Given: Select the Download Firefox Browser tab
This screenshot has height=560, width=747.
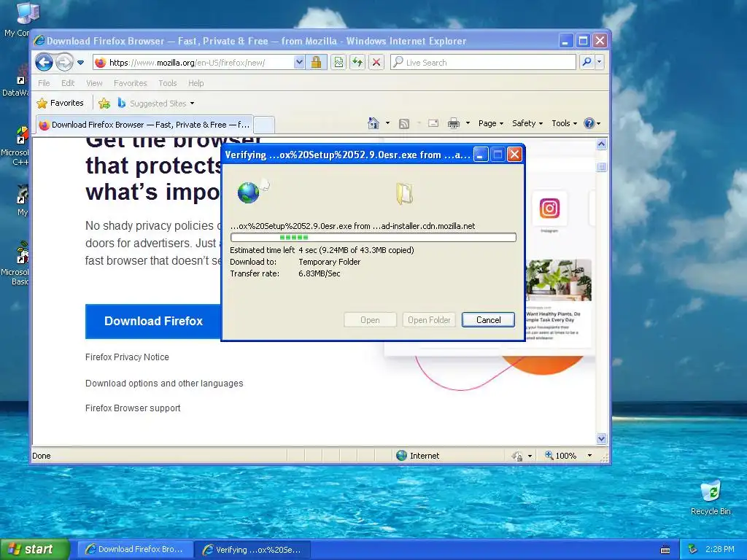Looking at the screenshot, I should 145,125.
